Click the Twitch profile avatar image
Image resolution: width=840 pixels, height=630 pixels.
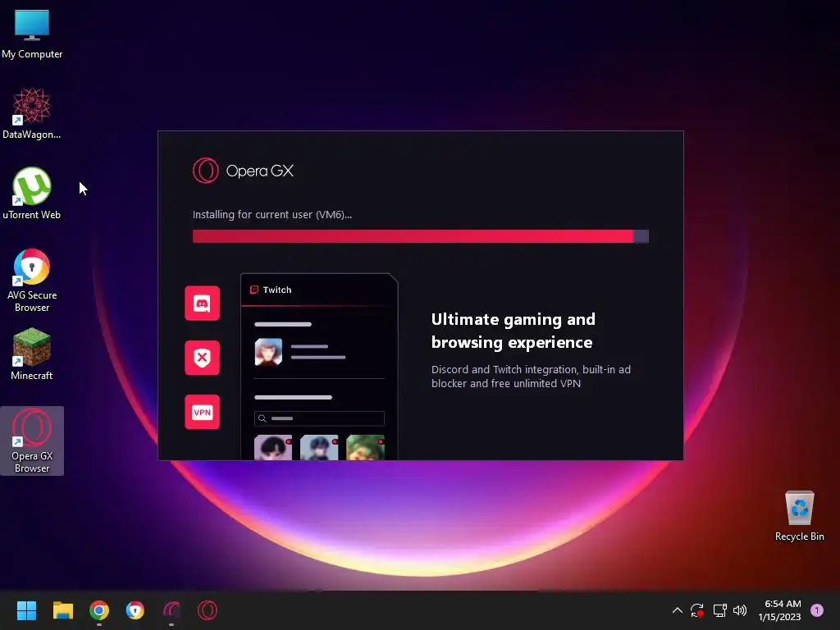[x=268, y=352]
